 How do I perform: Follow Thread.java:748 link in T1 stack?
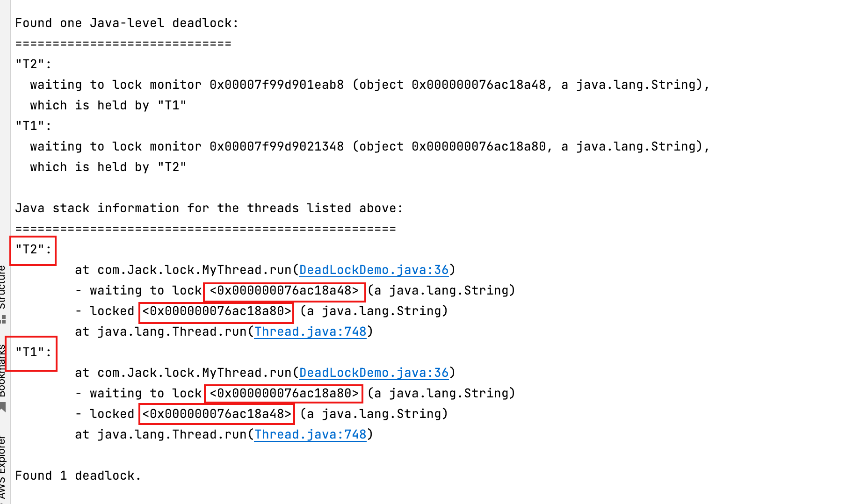coord(310,434)
